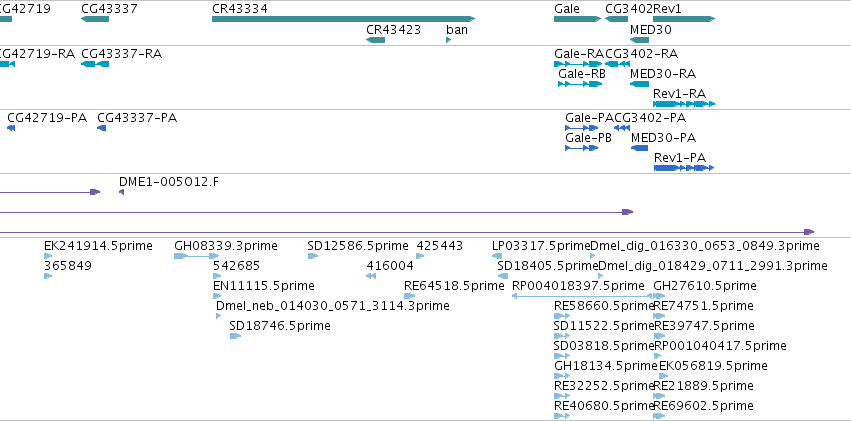Select the RE64518.5prime EST glyph

409,296
